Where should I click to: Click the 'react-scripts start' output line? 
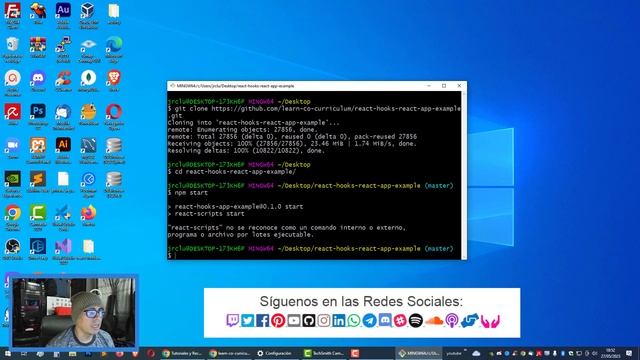[206, 213]
